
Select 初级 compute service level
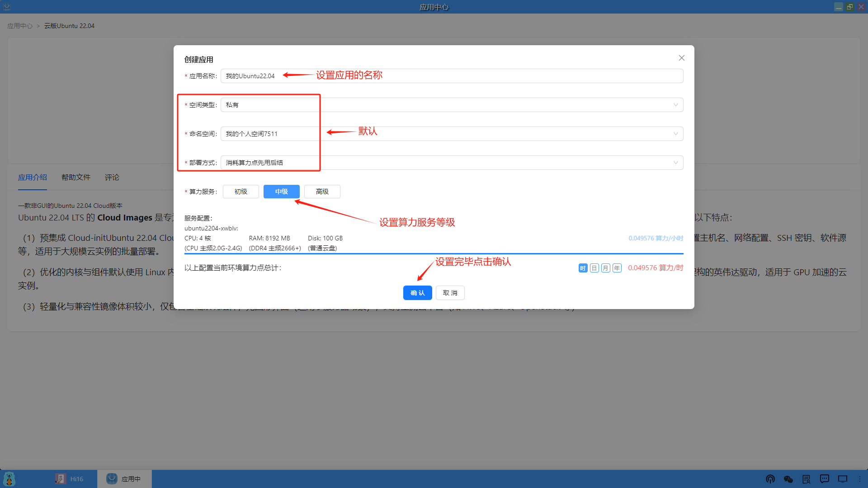[241, 192]
